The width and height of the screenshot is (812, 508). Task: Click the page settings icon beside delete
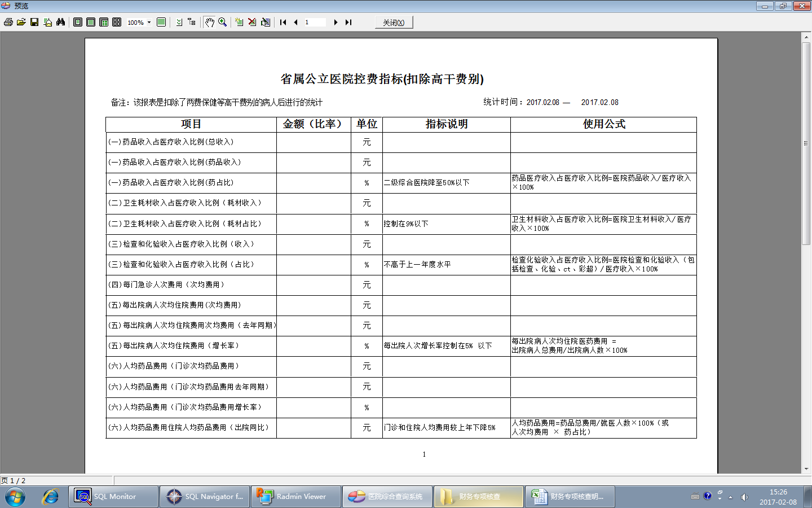(x=266, y=22)
